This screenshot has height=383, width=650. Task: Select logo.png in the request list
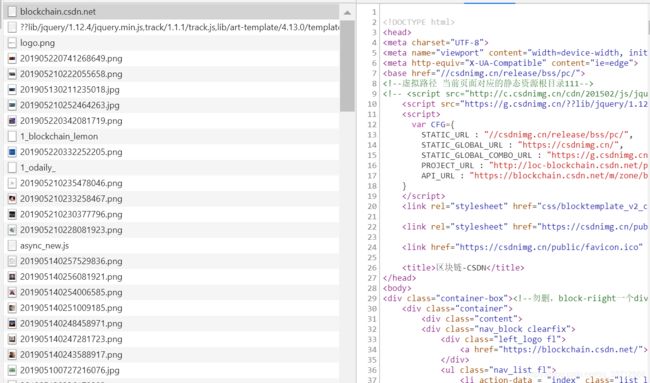coord(171,43)
